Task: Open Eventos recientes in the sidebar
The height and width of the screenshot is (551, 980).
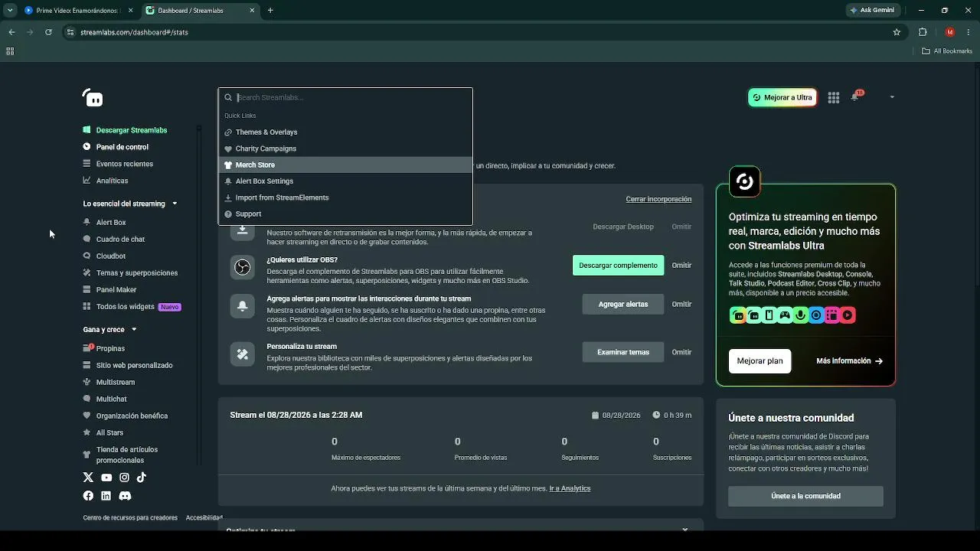Action: click(124, 164)
